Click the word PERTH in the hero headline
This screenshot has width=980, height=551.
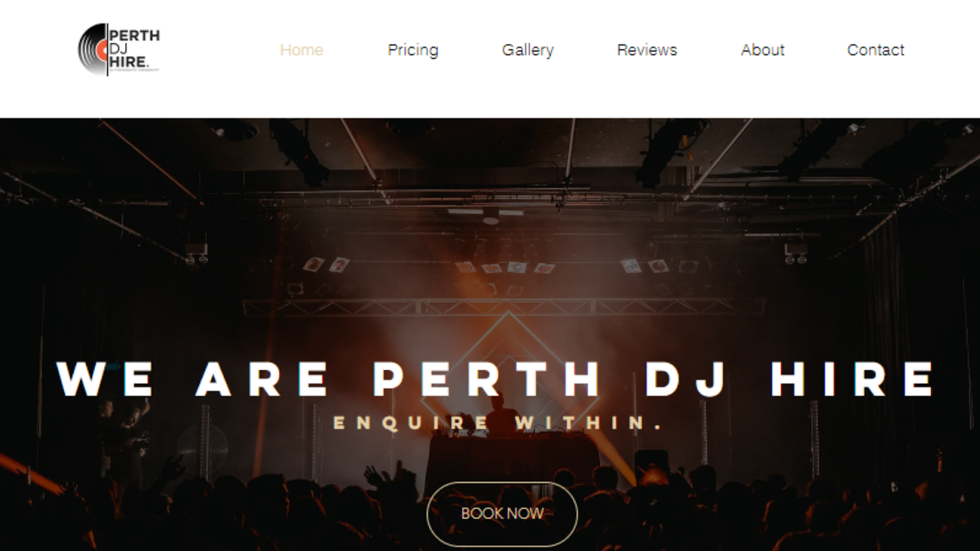coord(487,379)
